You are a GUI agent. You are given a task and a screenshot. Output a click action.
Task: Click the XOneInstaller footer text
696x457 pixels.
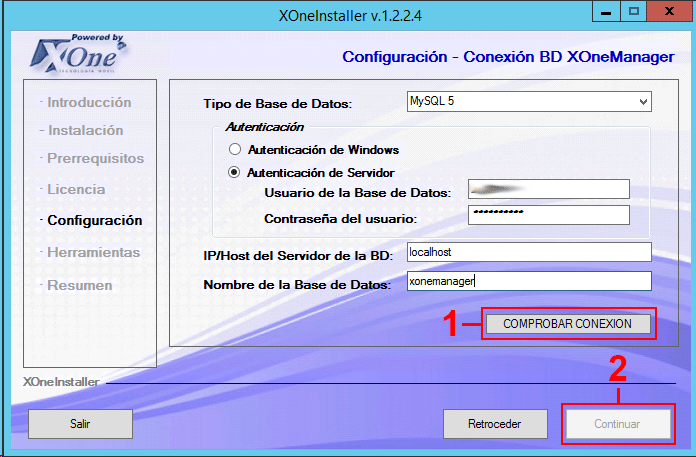pyautogui.click(x=61, y=382)
